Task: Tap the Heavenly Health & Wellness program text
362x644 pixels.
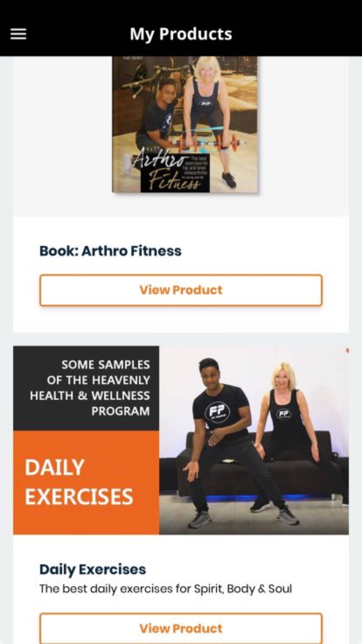Action: pyautogui.click(x=90, y=388)
